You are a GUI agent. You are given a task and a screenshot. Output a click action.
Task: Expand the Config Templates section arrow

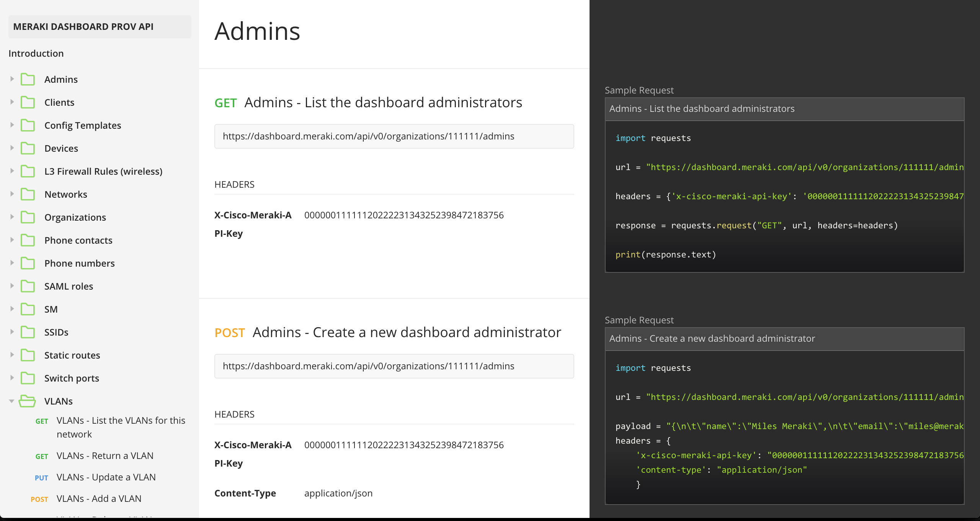[12, 125]
